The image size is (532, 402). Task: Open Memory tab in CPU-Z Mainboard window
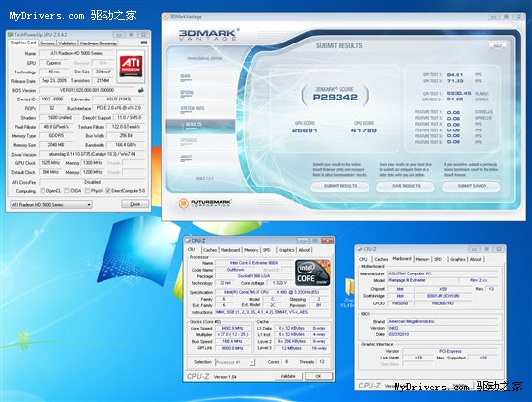click(x=423, y=259)
